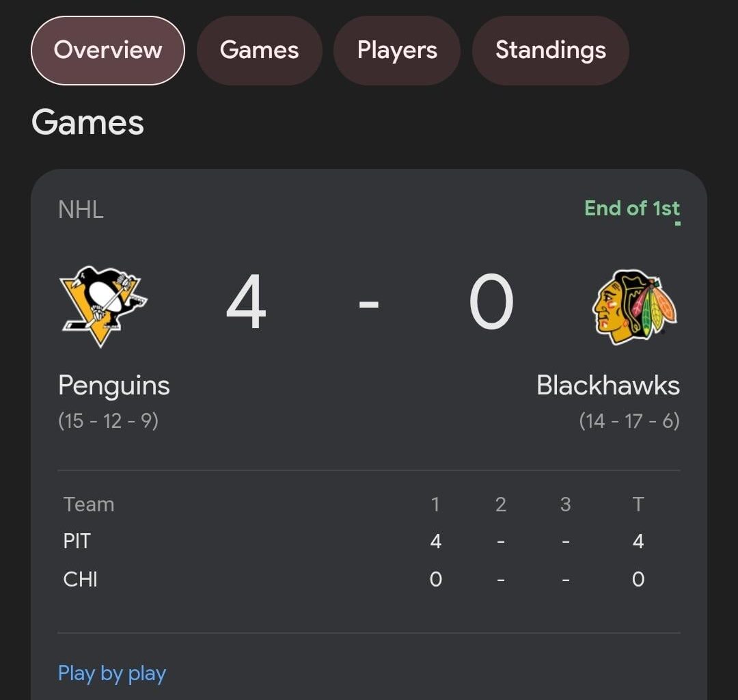The width and height of the screenshot is (738, 700).
Task: Switch to the Games tab
Action: click(259, 49)
